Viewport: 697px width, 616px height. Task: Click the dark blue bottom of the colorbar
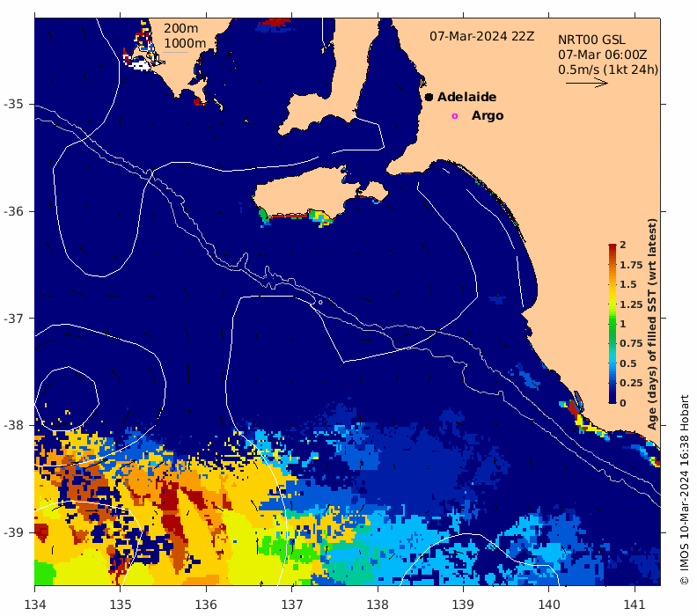coord(613,400)
